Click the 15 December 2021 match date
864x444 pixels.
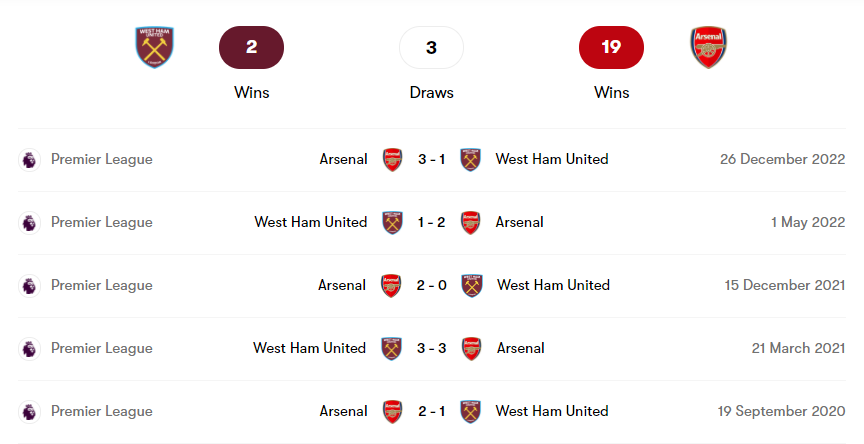click(x=785, y=285)
